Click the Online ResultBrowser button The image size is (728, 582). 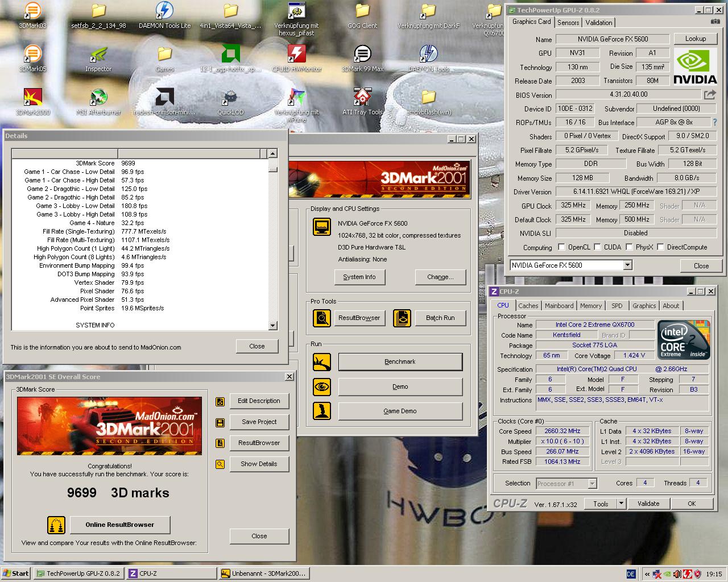point(120,525)
